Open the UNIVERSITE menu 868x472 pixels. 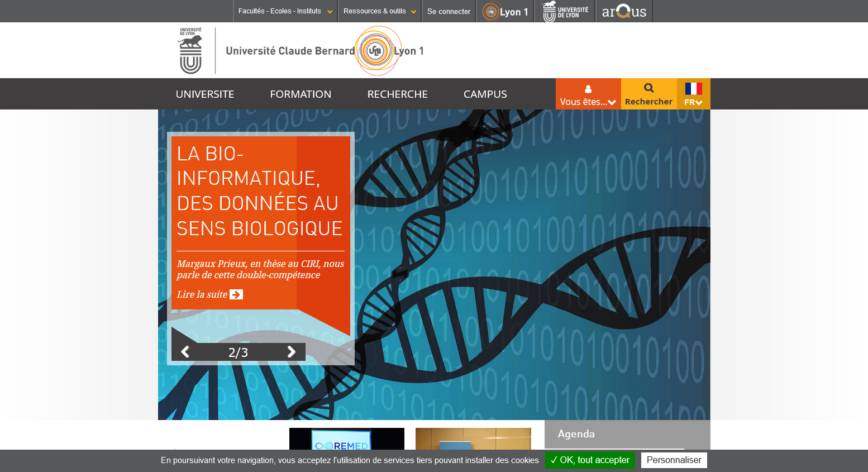click(x=205, y=94)
